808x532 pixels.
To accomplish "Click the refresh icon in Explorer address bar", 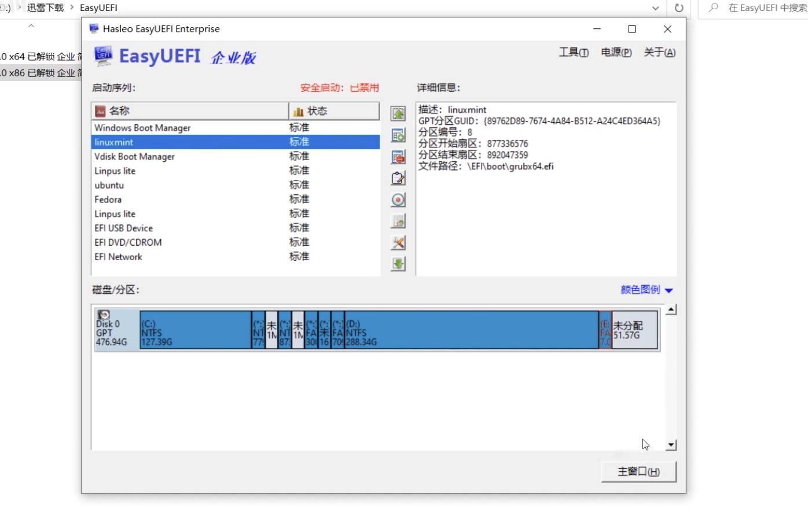I will (x=679, y=8).
